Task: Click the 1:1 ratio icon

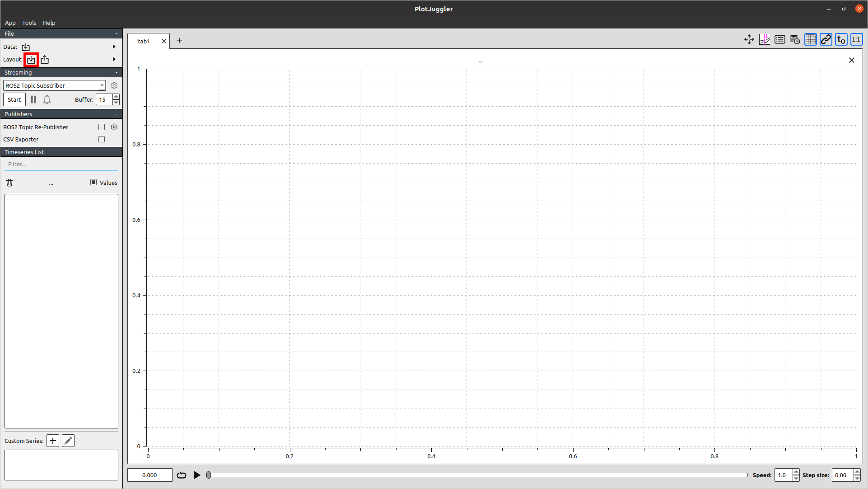Action: (856, 40)
